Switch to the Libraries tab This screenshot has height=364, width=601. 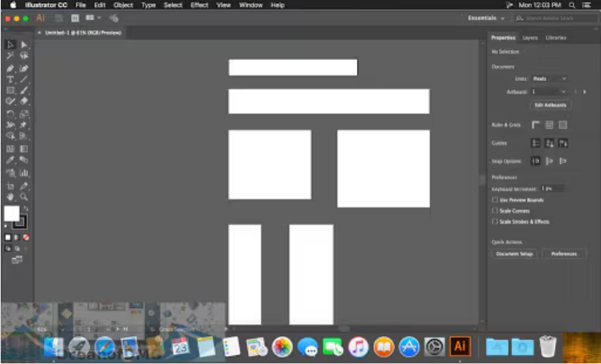[x=556, y=38]
